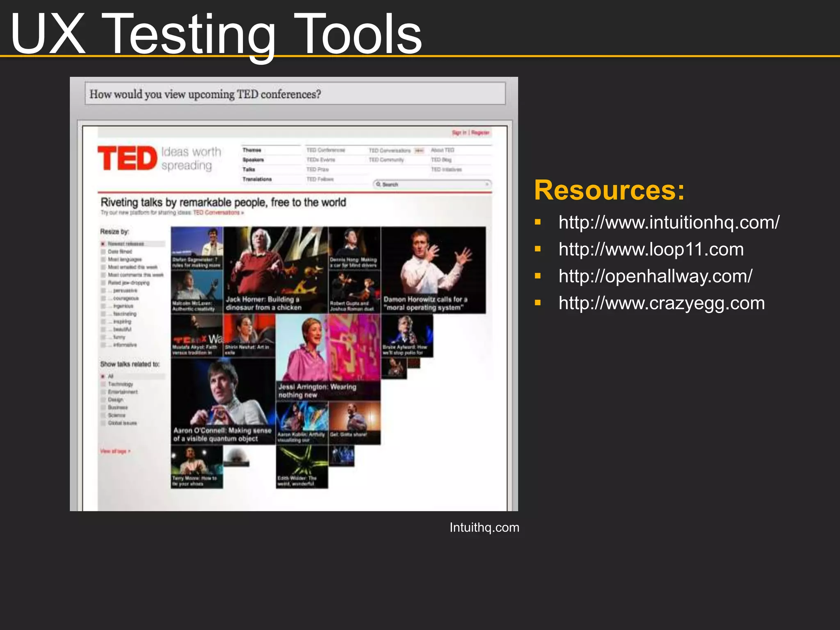Go to TED Conferences link
This screenshot has height=630, width=840.
tap(326, 150)
